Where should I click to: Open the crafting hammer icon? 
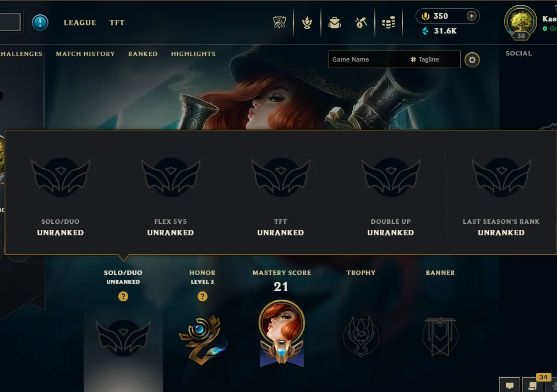coord(361,23)
